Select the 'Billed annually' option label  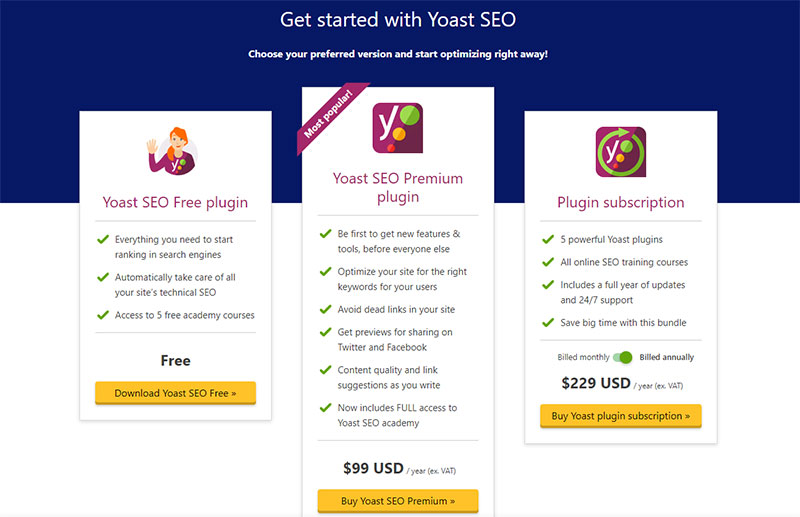coord(667,357)
